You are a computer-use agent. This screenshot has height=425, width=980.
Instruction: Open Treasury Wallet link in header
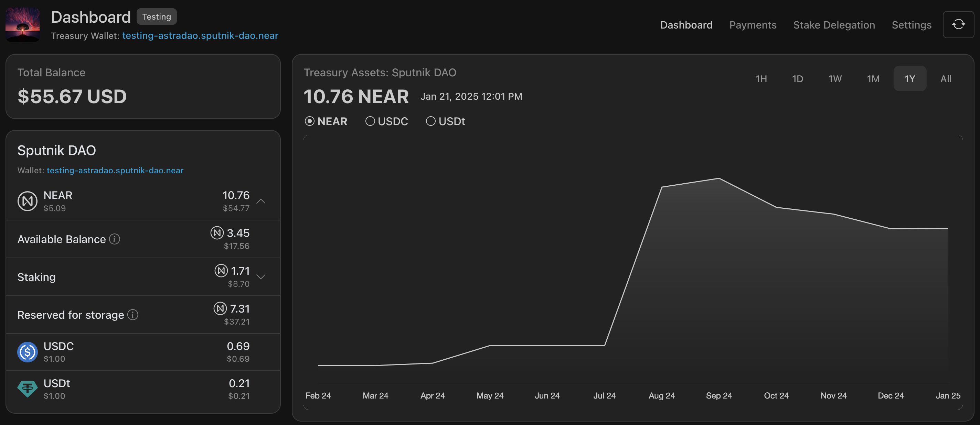200,36
